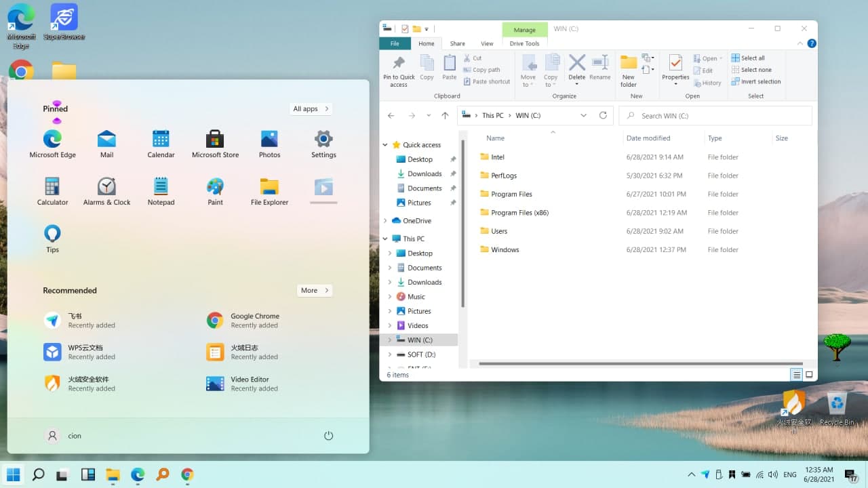868x488 pixels.
Task: Switch to large icons view toggle
Action: click(809, 375)
